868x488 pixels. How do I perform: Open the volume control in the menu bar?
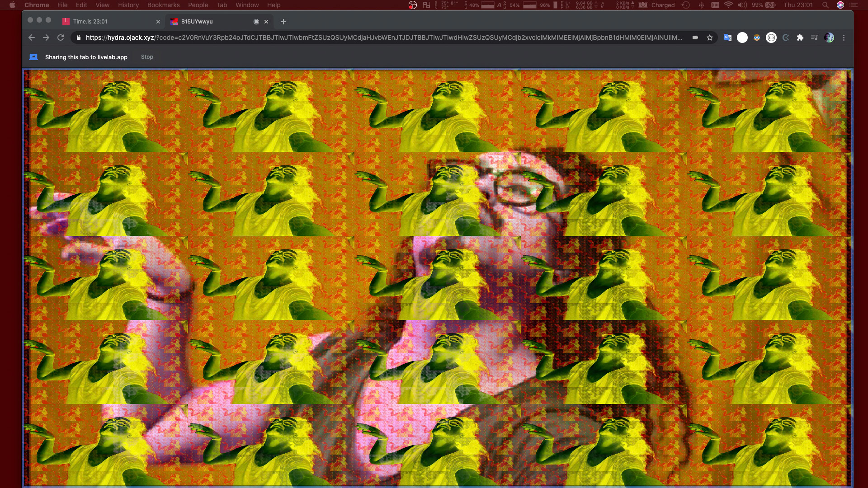point(742,5)
